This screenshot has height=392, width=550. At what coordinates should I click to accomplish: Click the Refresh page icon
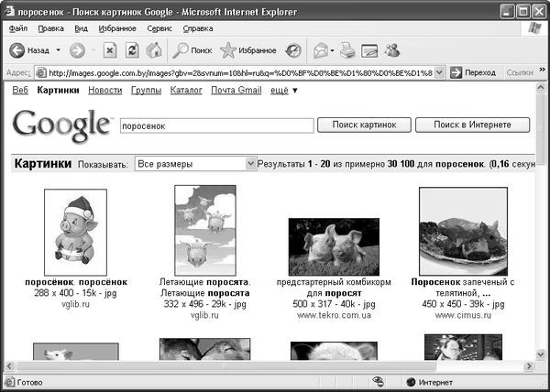[132, 50]
